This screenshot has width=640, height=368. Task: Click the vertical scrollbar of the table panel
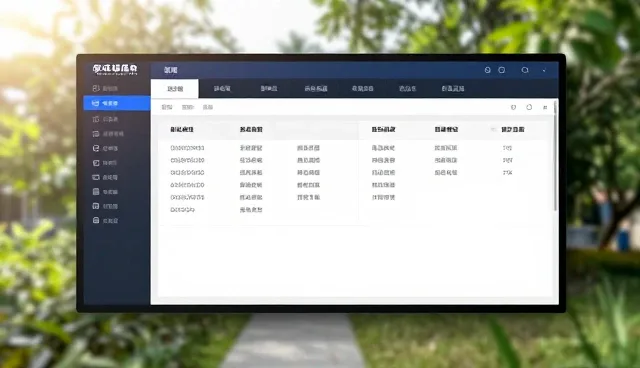pos(555,156)
